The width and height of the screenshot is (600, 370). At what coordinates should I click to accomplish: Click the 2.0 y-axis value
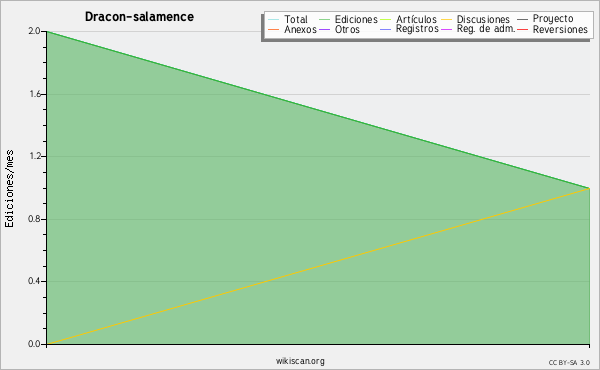point(34,31)
